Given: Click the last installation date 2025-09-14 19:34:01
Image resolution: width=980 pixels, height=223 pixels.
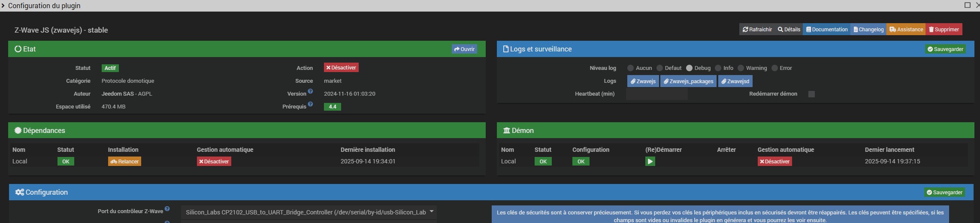Looking at the screenshot, I should click(368, 161).
